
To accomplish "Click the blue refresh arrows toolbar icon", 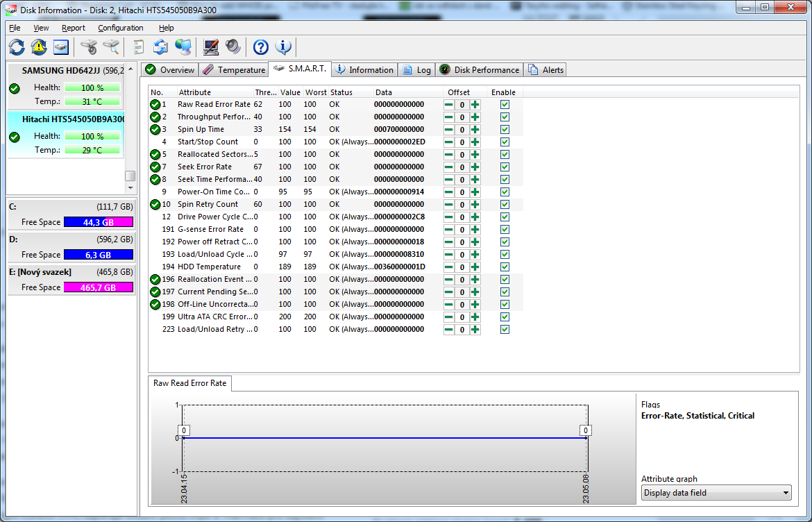I will click(17, 47).
